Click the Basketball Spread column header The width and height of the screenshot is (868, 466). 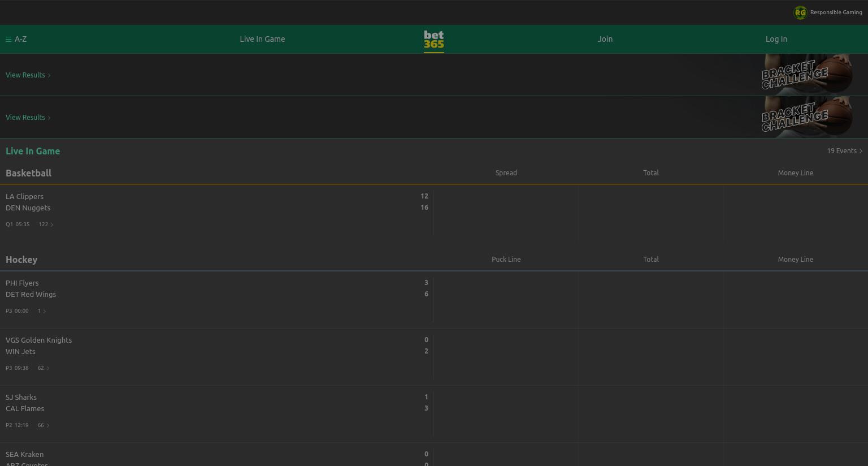pos(506,173)
